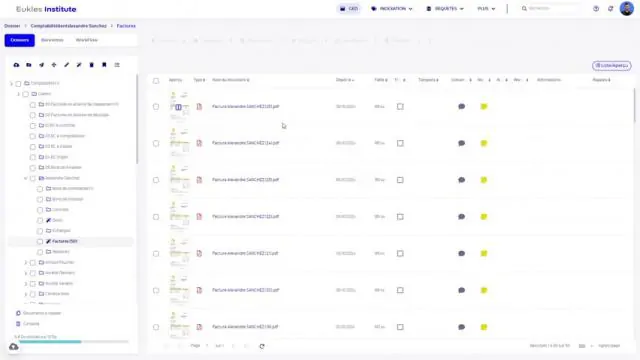Click the bookmark icon in the folder toolbar
This screenshot has width=640, height=360.
tap(104, 65)
